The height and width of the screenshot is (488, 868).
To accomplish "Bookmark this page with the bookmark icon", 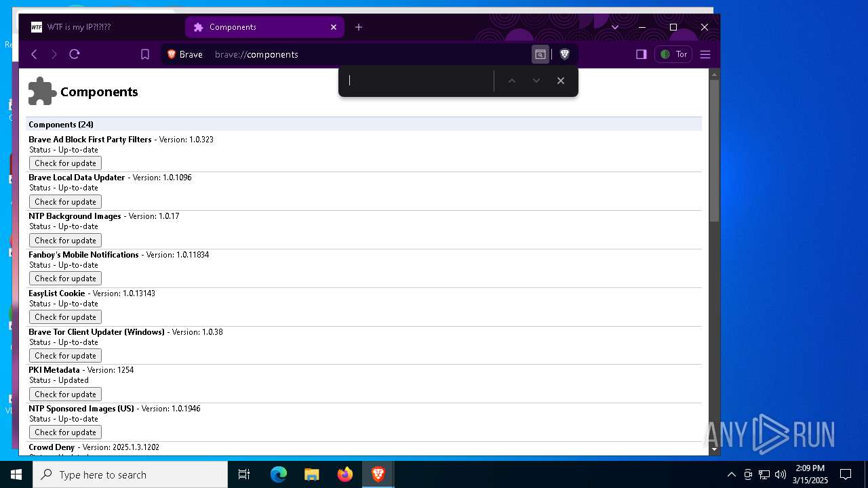I will pos(145,54).
